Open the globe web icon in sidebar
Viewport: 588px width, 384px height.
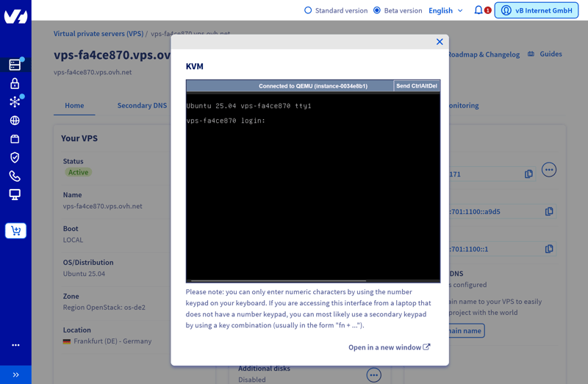tap(15, 121)
